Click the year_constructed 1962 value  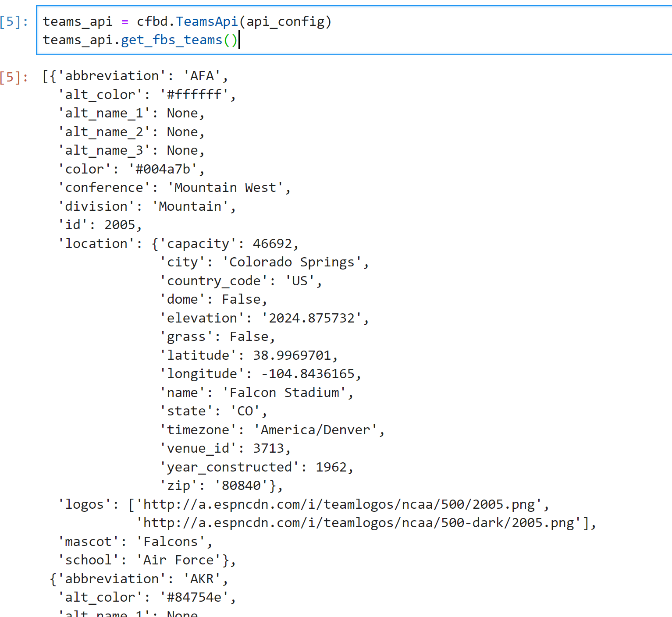[x=331, y=467]
